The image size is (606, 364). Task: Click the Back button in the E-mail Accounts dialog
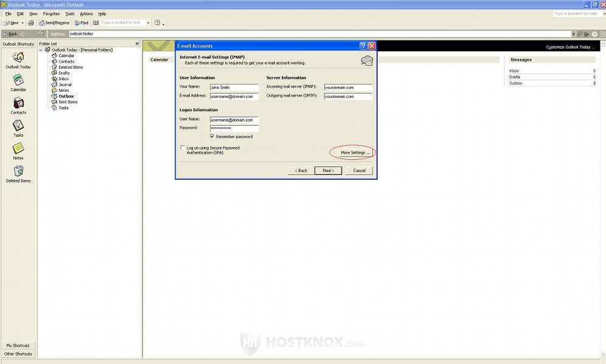coord(301,171)
